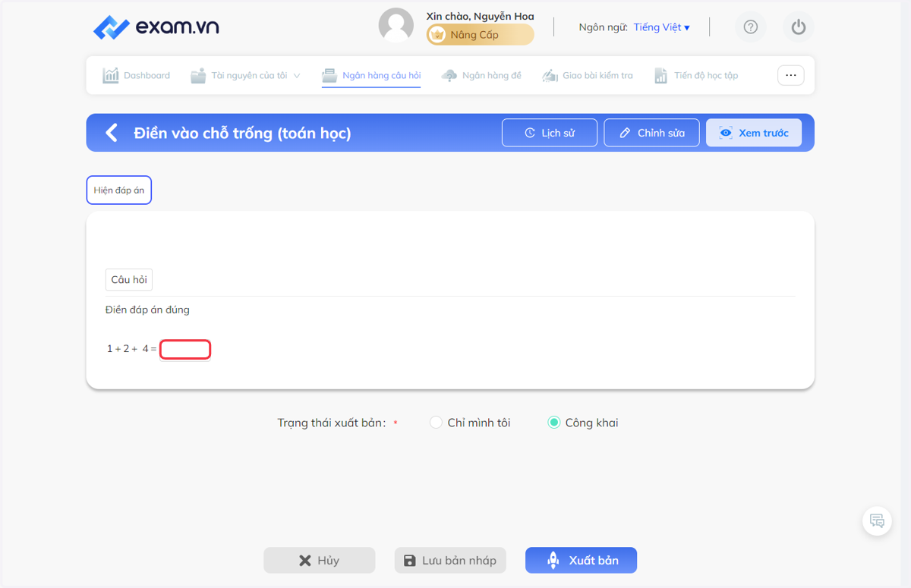Open the user avatar profile picture
The height and width of the screenshot is (588, 911).
point(396,26)
